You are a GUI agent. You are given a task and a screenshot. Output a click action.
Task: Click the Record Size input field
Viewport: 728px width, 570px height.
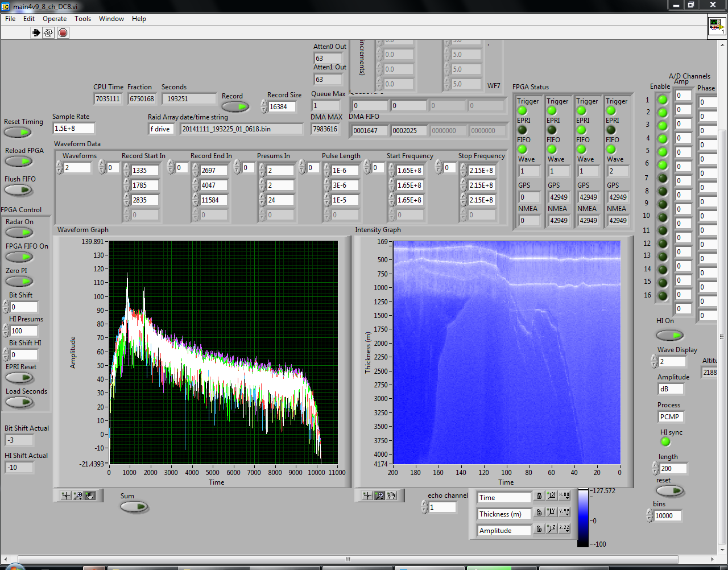tap(282, 106)
